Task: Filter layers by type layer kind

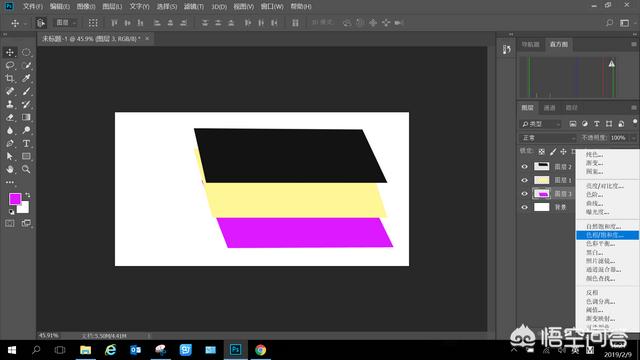Action: tap(597, 124)
